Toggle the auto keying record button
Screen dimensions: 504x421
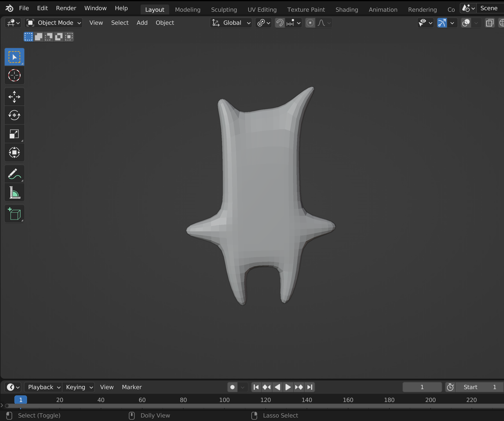[232, 387]
